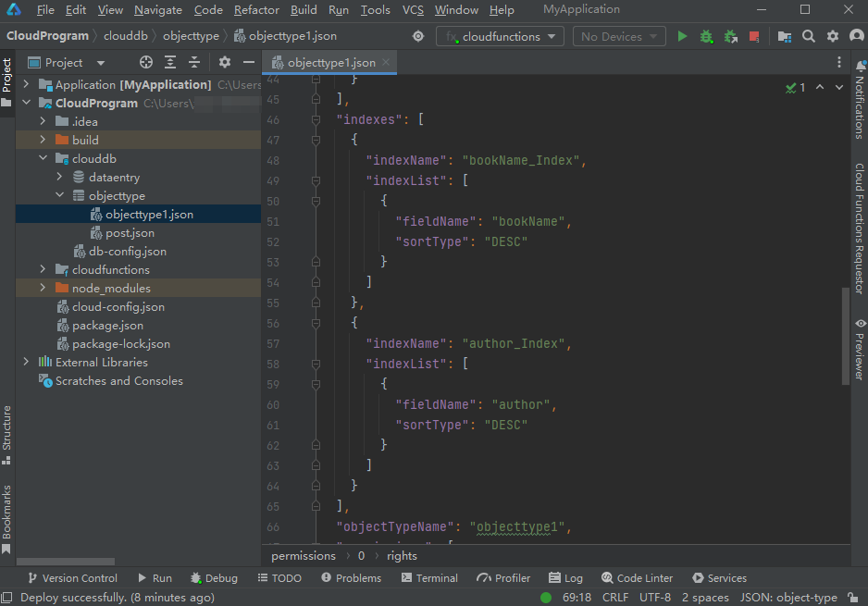Image resolution: width=868 pixels, height=606 pixels.
Task: Expand External Libraries node
Action: pyautogui.click(x=26, y=362)
